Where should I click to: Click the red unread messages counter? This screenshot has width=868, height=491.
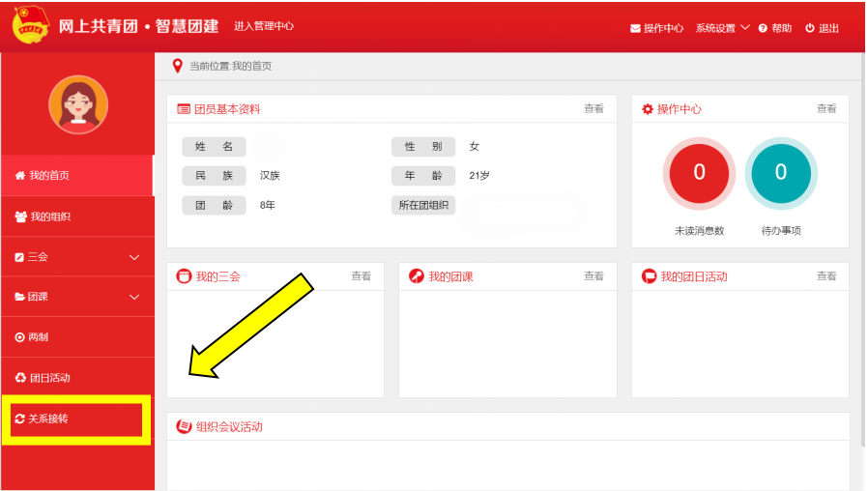point(699,173)
